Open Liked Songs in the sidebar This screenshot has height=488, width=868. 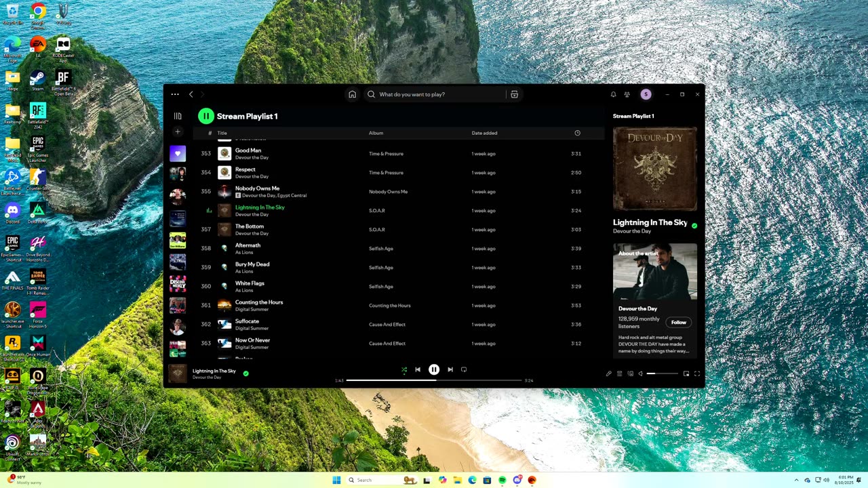pyautogui.click(x=178, y=153)
